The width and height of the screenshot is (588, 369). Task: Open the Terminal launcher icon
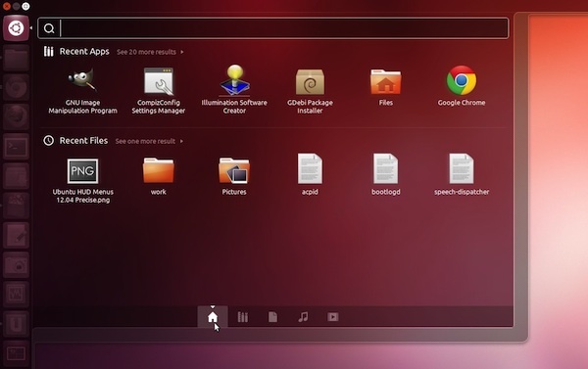point(16,147)
